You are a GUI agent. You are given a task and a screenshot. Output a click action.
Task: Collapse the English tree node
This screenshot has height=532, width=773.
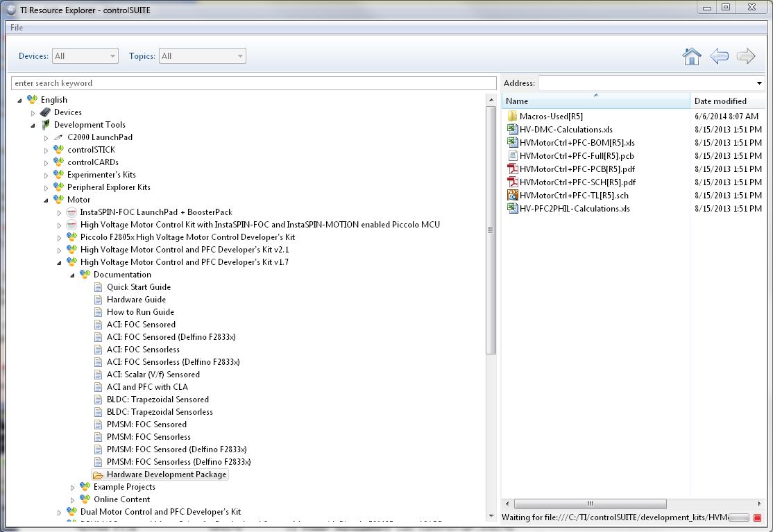click(19, 101)
